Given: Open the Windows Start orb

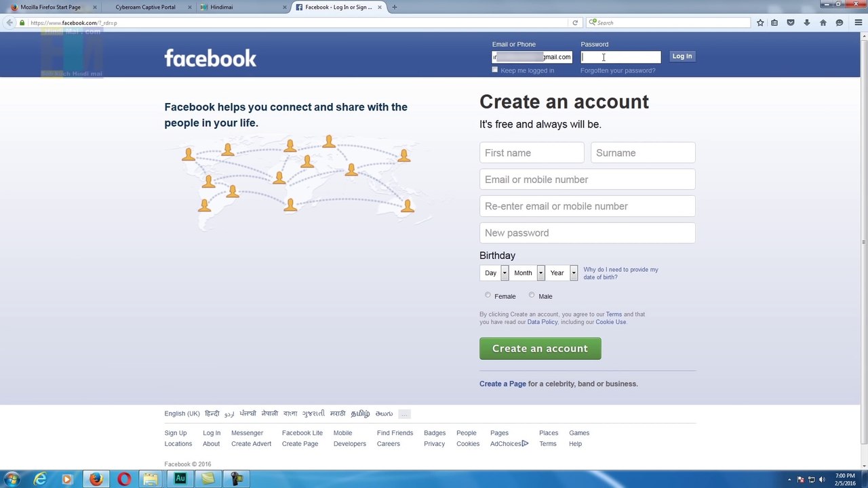Looking at the screenshot, I should (x=12, y=479).
